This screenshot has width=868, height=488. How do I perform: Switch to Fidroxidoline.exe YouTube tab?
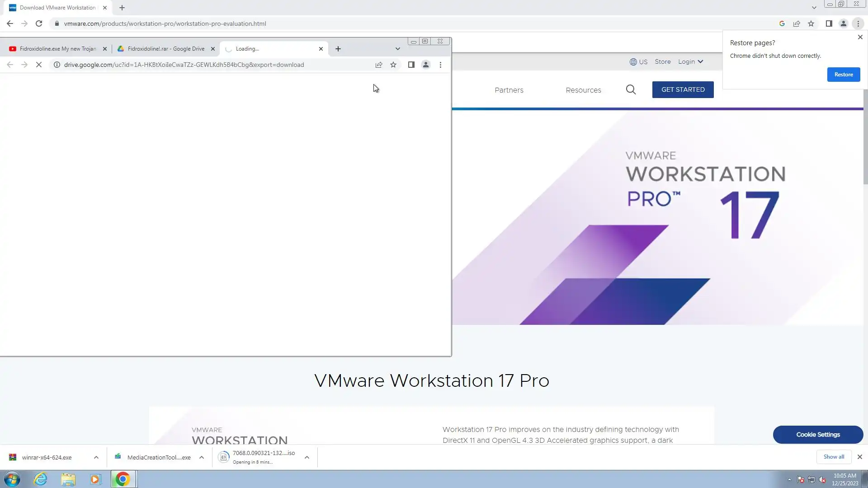tap(58, 49)
